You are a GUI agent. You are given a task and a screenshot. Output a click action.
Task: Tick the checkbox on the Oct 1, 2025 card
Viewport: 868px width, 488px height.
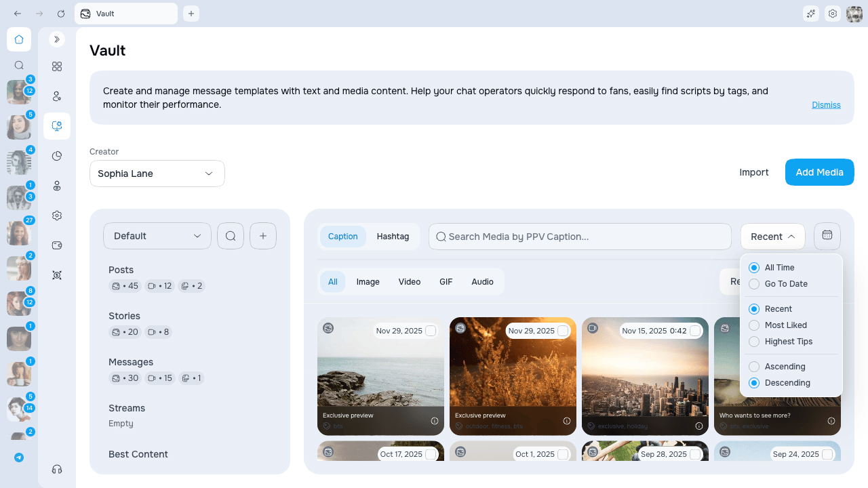coord(563,454)
